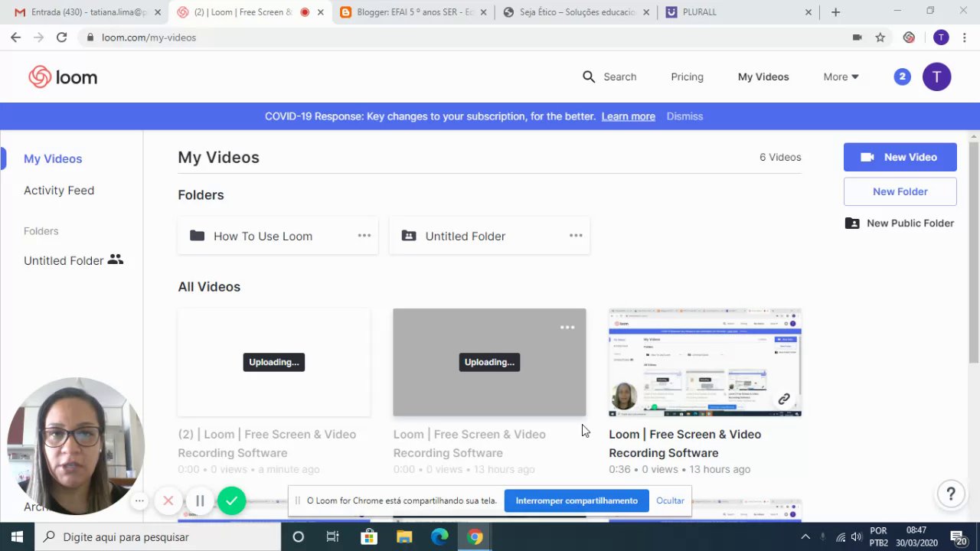Click the address bar URL loom.com/my-videos
The width and height of the screenshot is (980, 551).
tap(149, 37)
